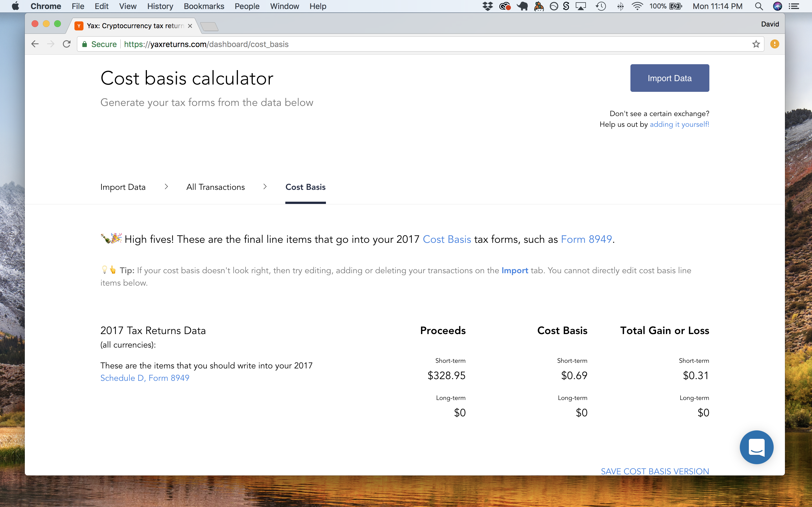Open the History menu

click(160, 6)
